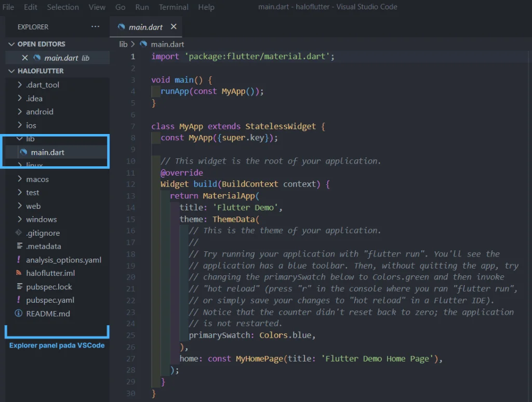
Task: Click the RSS icon beside haloflutter.iml
Action: [19, 273]
